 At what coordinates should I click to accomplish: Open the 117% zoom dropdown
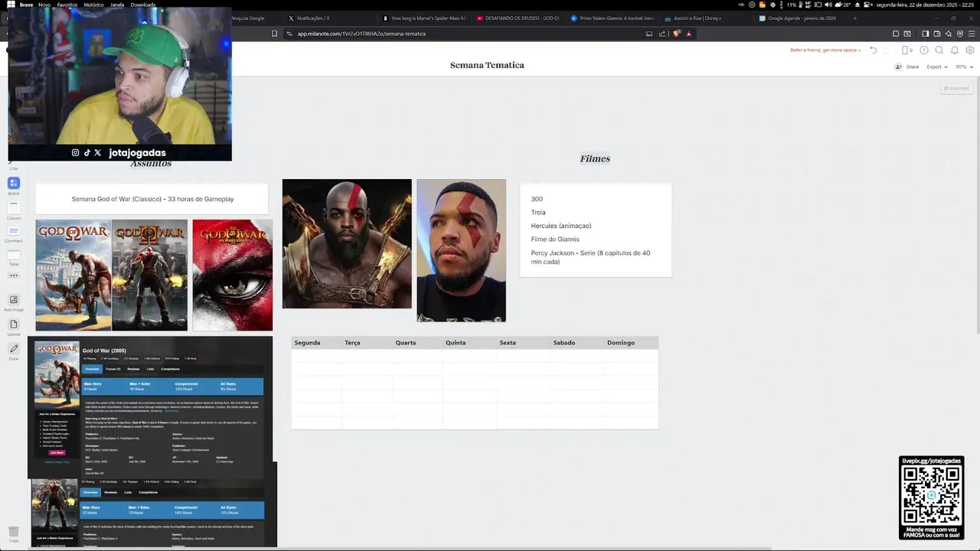tap(964, 67)
